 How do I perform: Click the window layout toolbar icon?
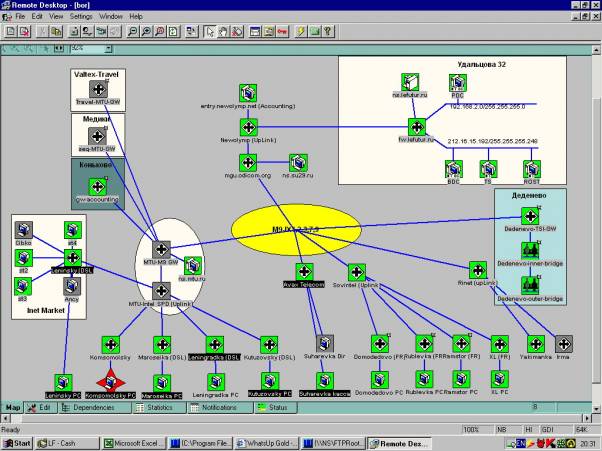point(255,31)
